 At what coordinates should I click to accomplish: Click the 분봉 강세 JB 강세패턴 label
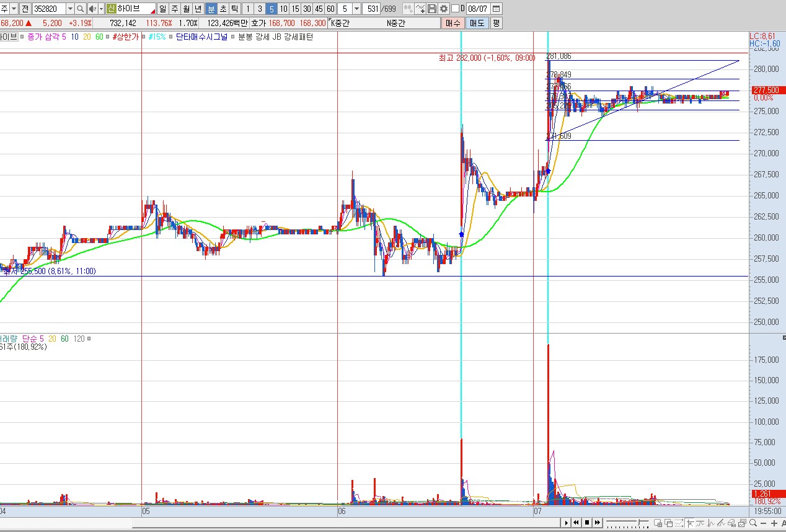click(x=275, y=37)
